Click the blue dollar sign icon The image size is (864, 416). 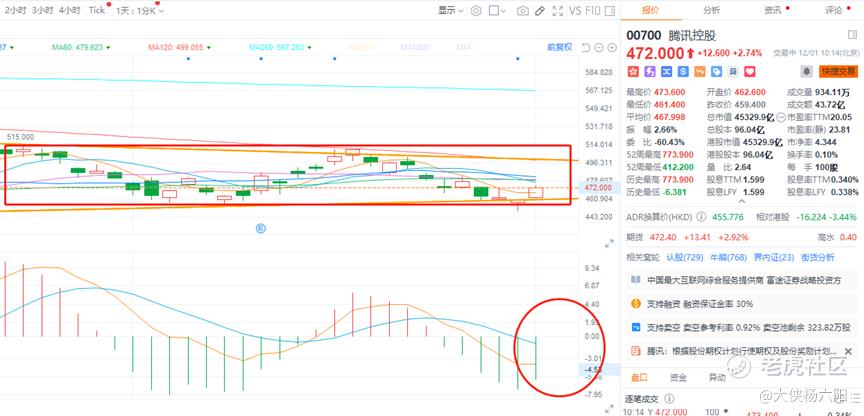pyautogui.click(x=683, y=71)
